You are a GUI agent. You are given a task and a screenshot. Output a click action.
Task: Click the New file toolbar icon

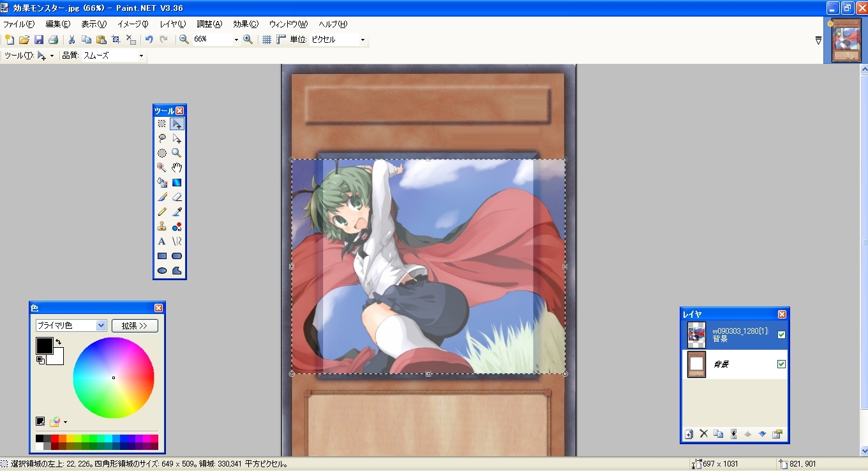tap(10, 40)
